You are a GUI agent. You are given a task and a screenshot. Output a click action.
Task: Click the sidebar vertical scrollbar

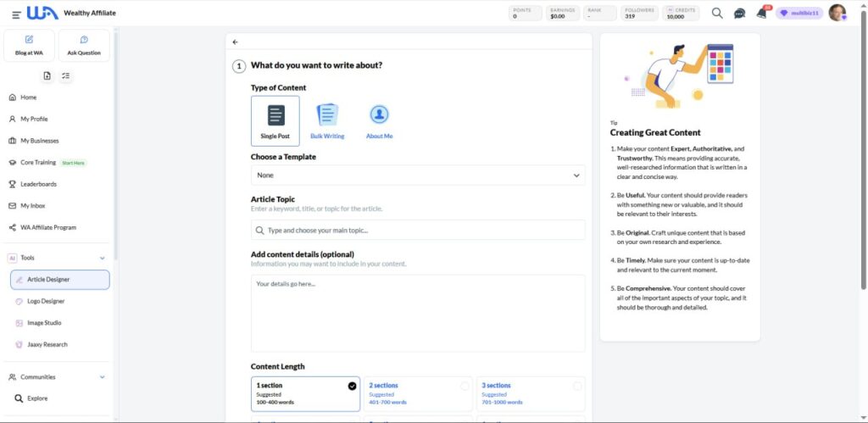tap(115, 147)
